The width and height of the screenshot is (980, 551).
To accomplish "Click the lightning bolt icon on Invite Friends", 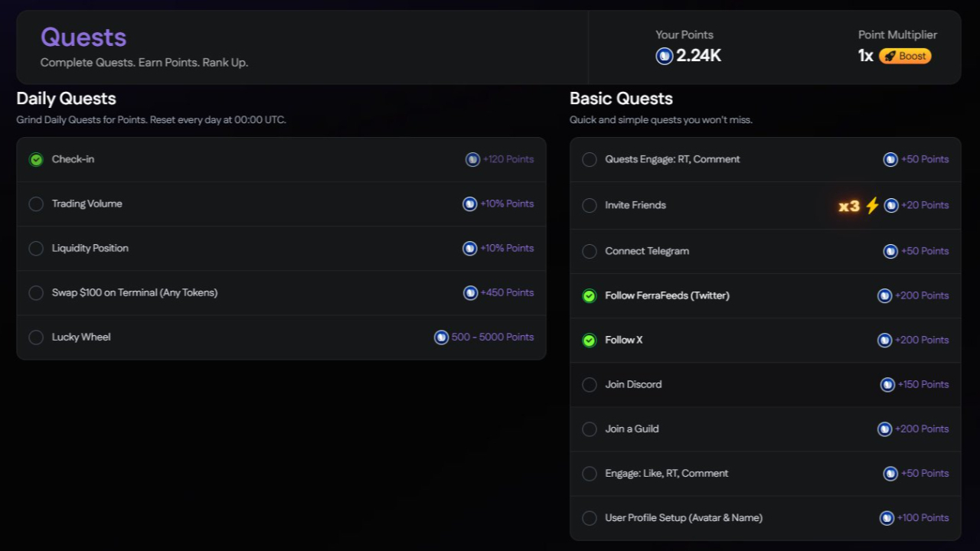I will pyautogui.click(x=872, y=205).
